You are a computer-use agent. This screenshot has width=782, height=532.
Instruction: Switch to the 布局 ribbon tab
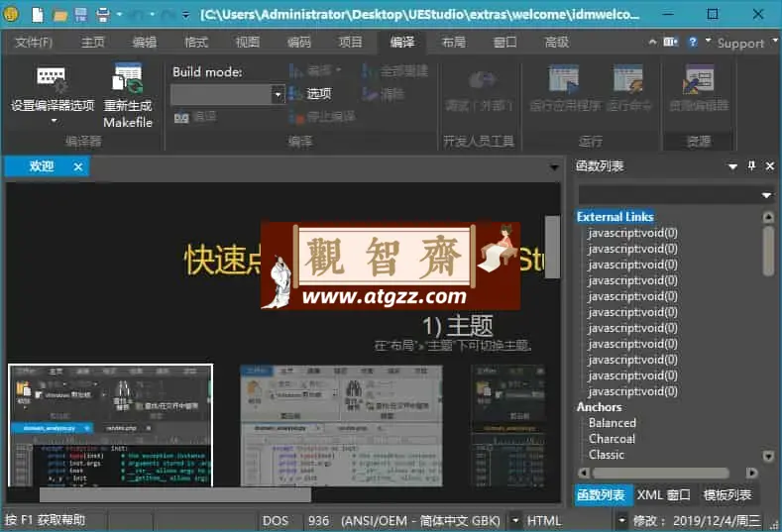click(x=454, y=43)
